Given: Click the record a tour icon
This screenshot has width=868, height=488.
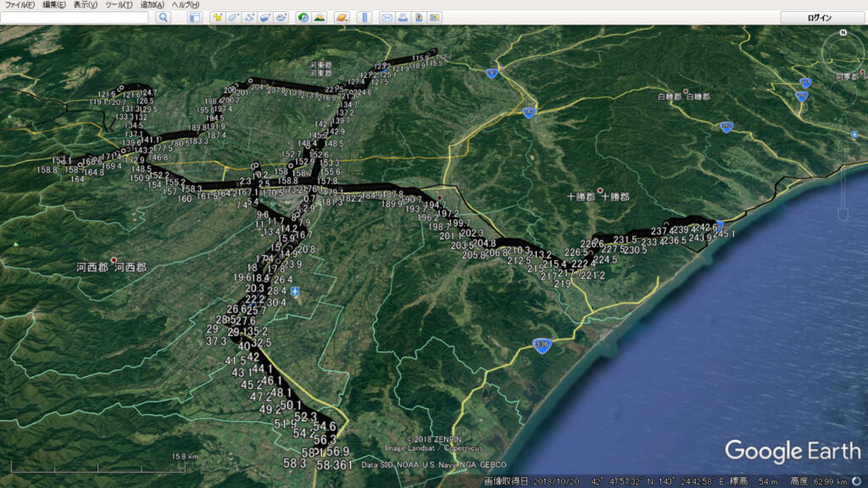Looking at the screenshot, I should coord(281,18).
